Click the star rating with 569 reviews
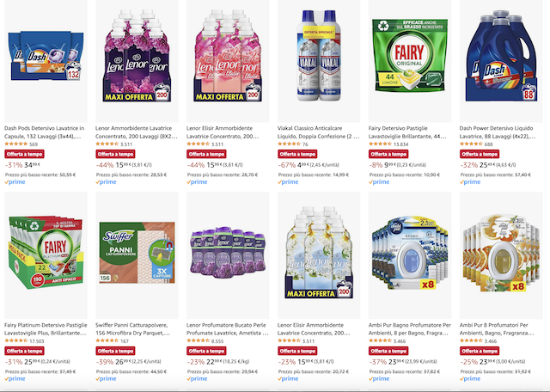This screenshot has width=550, height=392. pyautogui.click(x=15, y=144)
